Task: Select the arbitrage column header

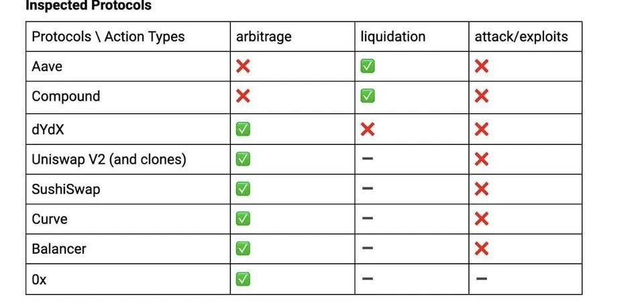Action: [264, 36]
